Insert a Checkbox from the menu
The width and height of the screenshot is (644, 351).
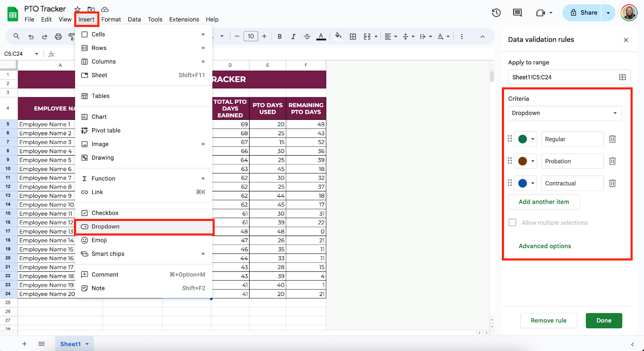point(105,213)
